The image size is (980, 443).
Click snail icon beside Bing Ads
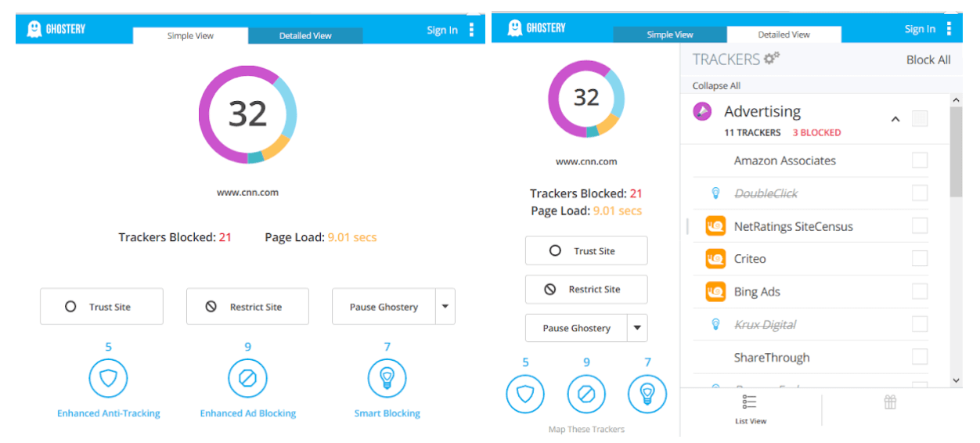tap(715, 291)
